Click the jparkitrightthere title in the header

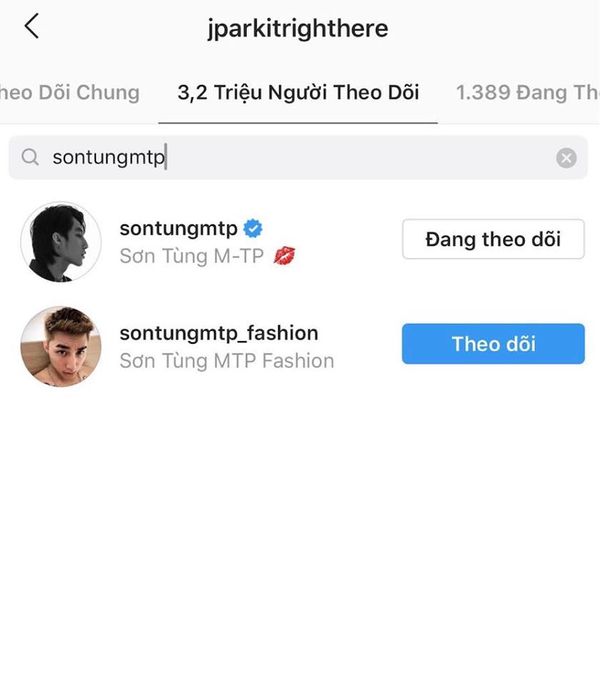[x=300, y=28]
